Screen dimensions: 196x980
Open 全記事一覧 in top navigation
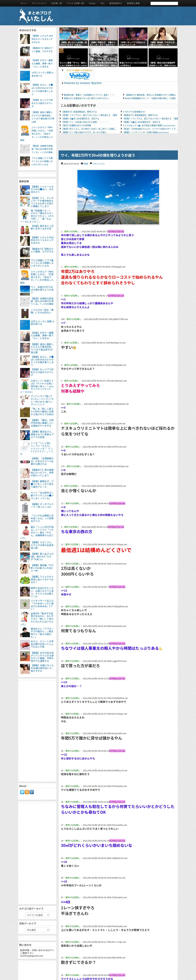pyautogui.click(x=57, y=3)
